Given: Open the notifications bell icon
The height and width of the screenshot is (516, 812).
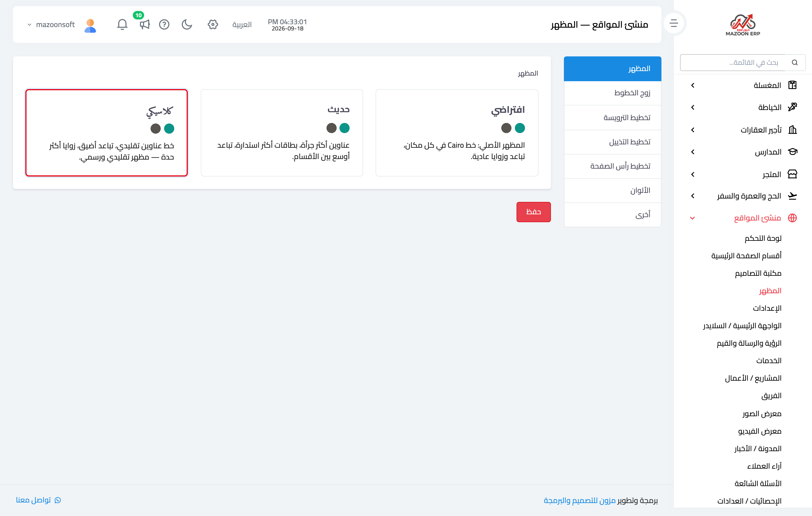Looking at the screenshot, I should click(122, 24).
